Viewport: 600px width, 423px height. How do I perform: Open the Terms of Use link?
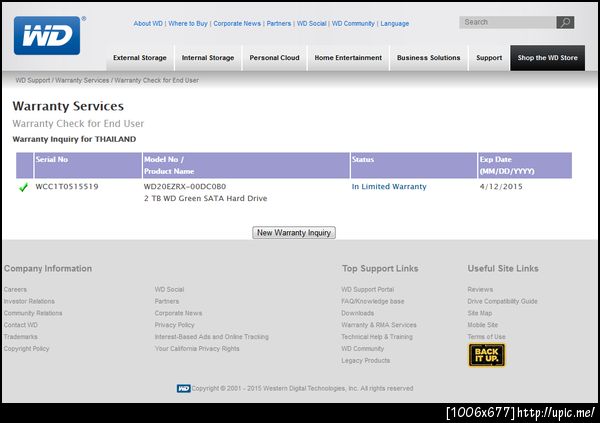[486, 337]
